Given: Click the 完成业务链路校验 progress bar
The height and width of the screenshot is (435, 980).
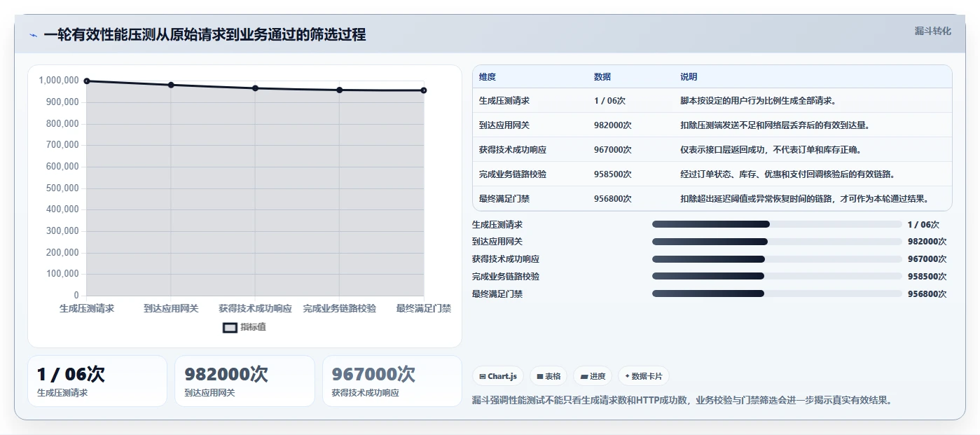Looking at the screenshot, I should click(777, 277).
